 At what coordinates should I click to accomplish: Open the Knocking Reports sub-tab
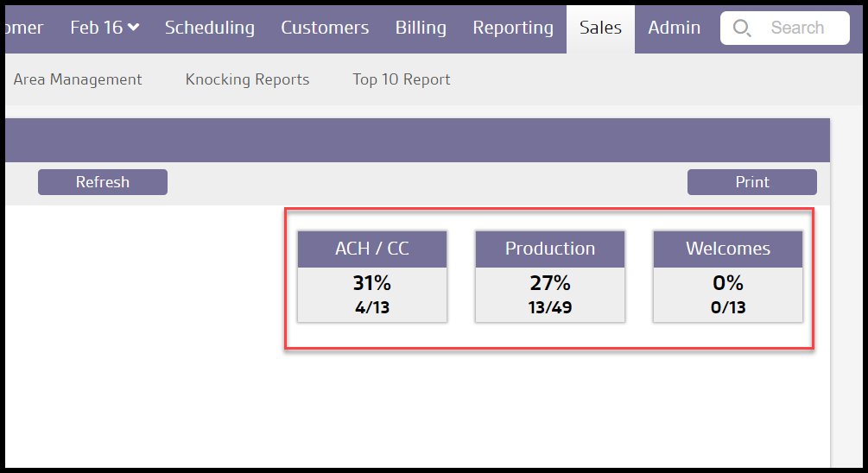(x=247, y=79)
